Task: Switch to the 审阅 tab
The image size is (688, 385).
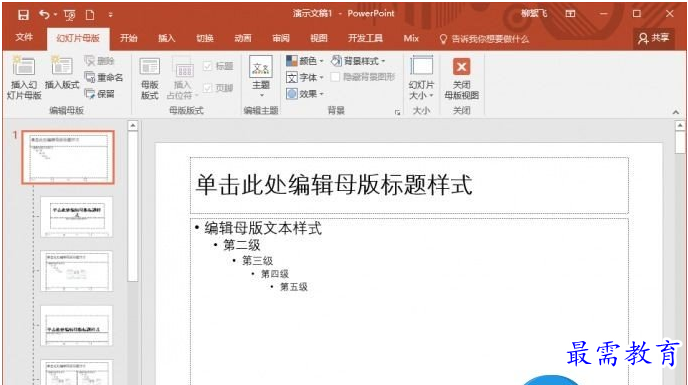Action: [x=281, y=38]
